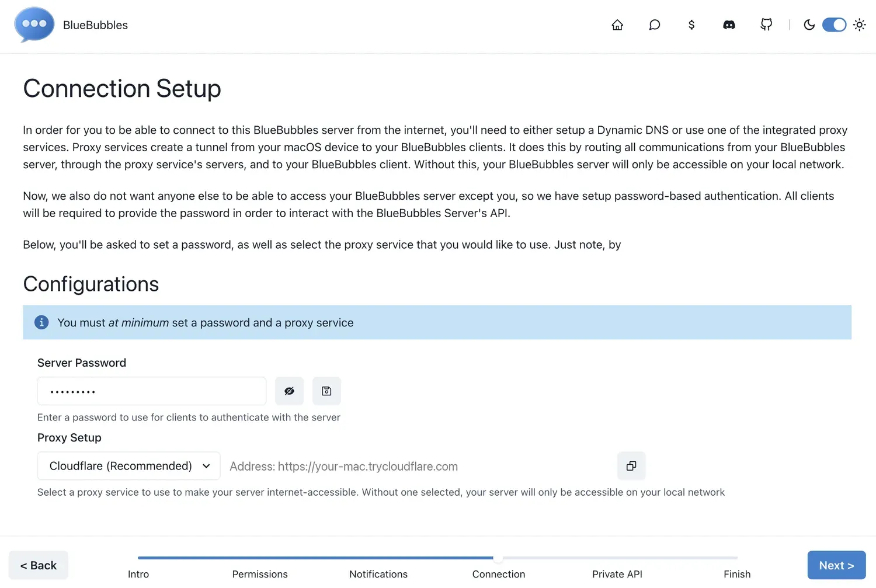Image resolution: width=876 pixels, height=588 pixels.
Task: Click the Back button
Action: 39,565
